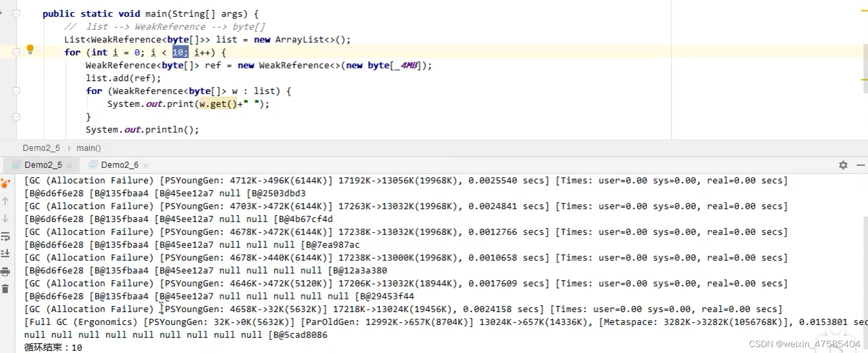Click the Demo2_6 run tab icon
Screen dimensions: 868x353
93,165
